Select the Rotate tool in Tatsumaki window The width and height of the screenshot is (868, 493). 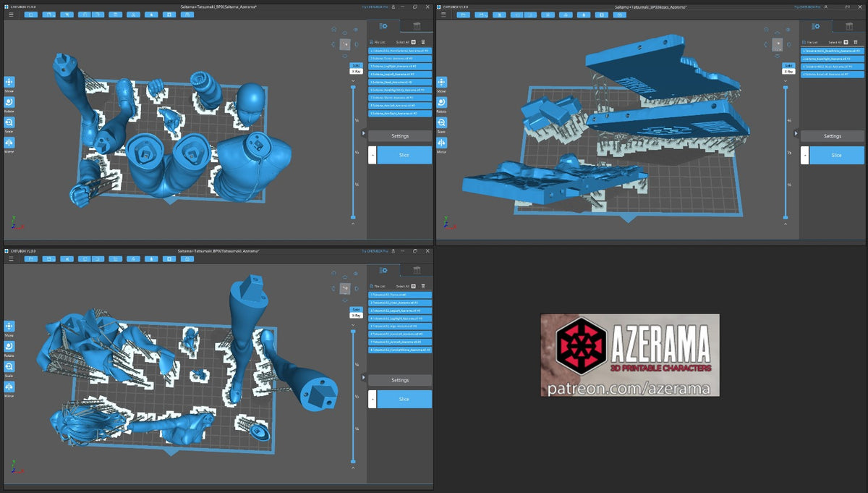point(9,347)
